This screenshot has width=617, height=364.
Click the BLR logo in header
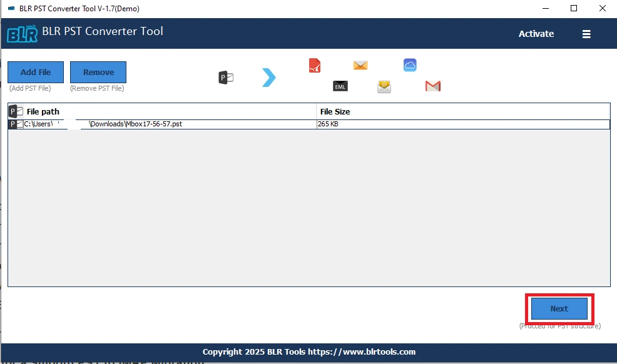[x=23, y=34]
